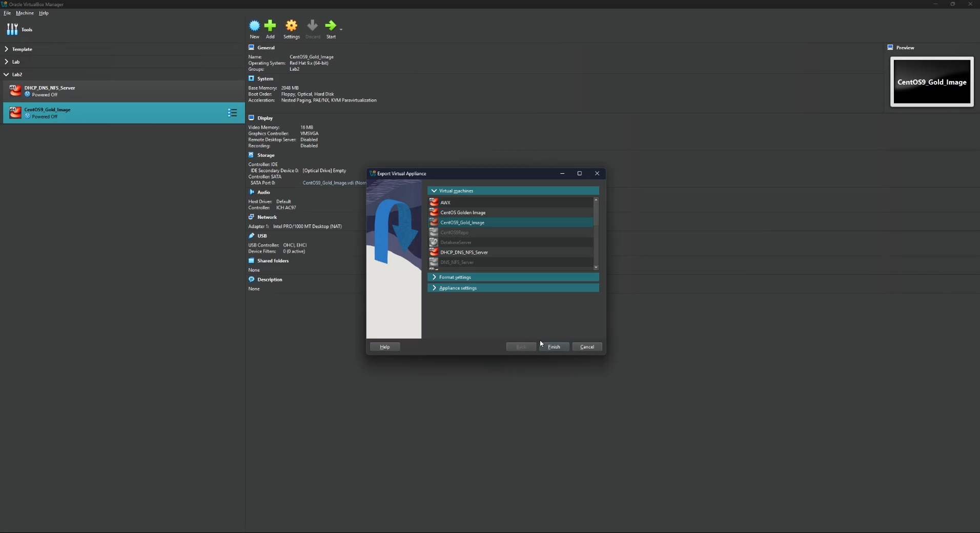This screenshot has width=980, height=533.
Task: Select AWX in the export machine list
Action: point(511,202)
